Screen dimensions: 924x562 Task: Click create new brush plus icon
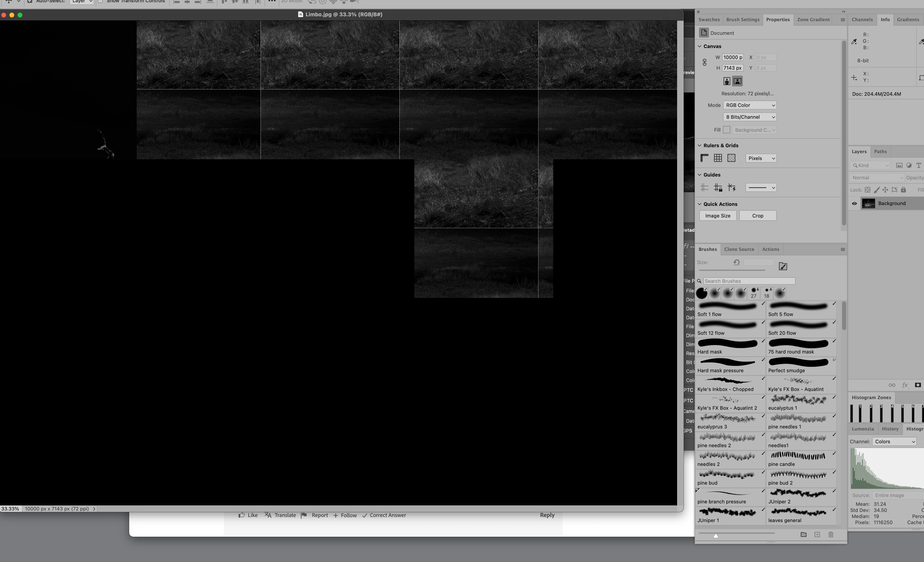817,535
